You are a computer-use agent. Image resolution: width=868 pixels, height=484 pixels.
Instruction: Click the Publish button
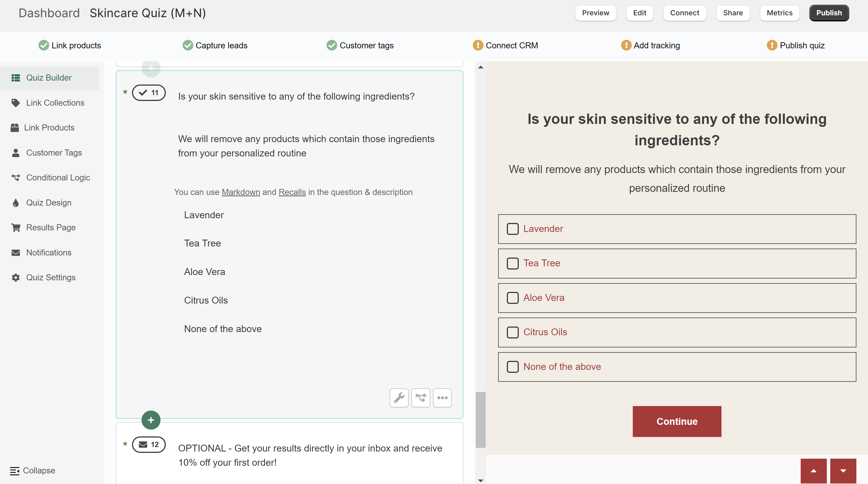[x=829, y=13]
